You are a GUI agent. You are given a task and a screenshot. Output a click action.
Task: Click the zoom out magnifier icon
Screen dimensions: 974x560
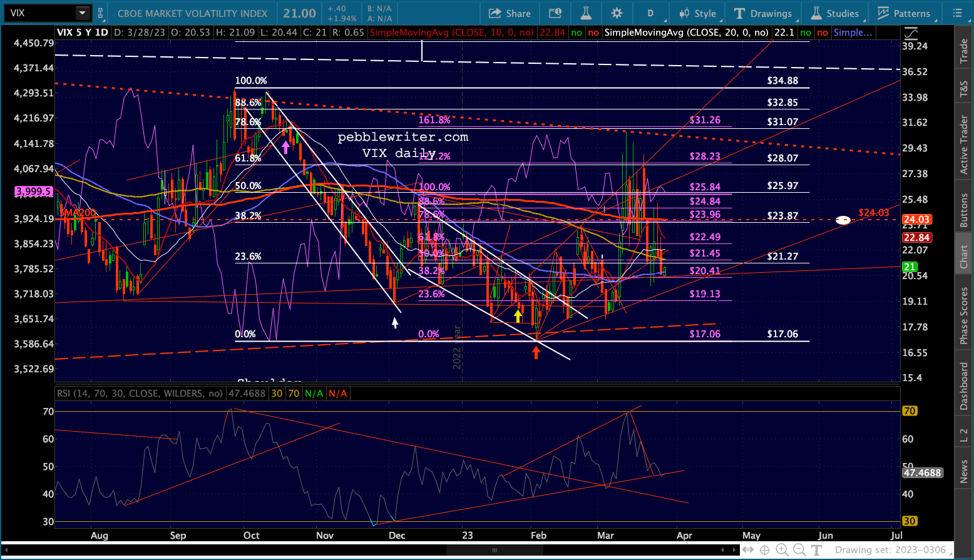coord(799,551)
